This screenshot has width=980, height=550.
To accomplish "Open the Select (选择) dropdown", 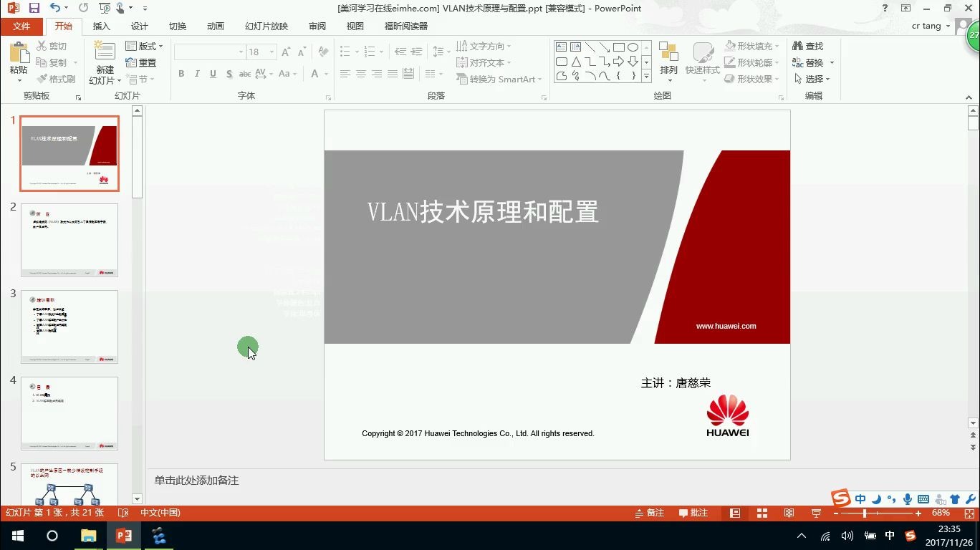I will click(x=811, y=79).
